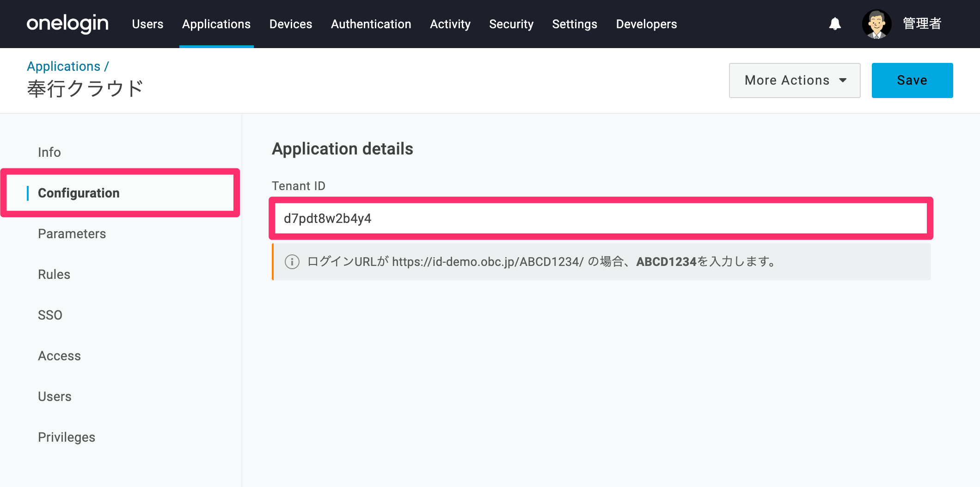Screen dimensions: 980x487
Task: Click the OneLogin logo
Action: 67,24
